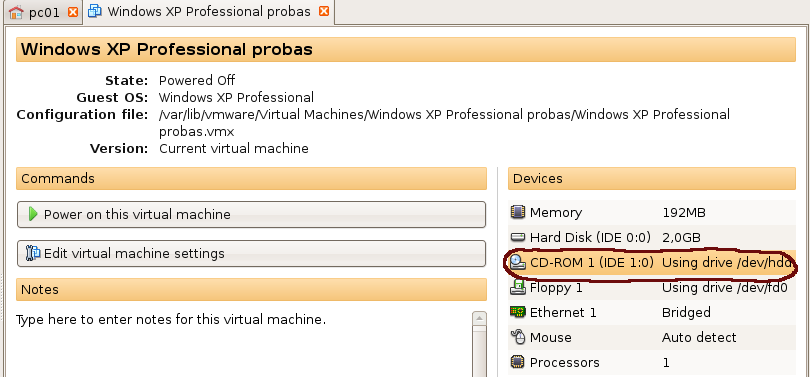This screenshot has width=810, height=377.
Task: Click the home icon on pc01 tab
Action: point(17,12)
